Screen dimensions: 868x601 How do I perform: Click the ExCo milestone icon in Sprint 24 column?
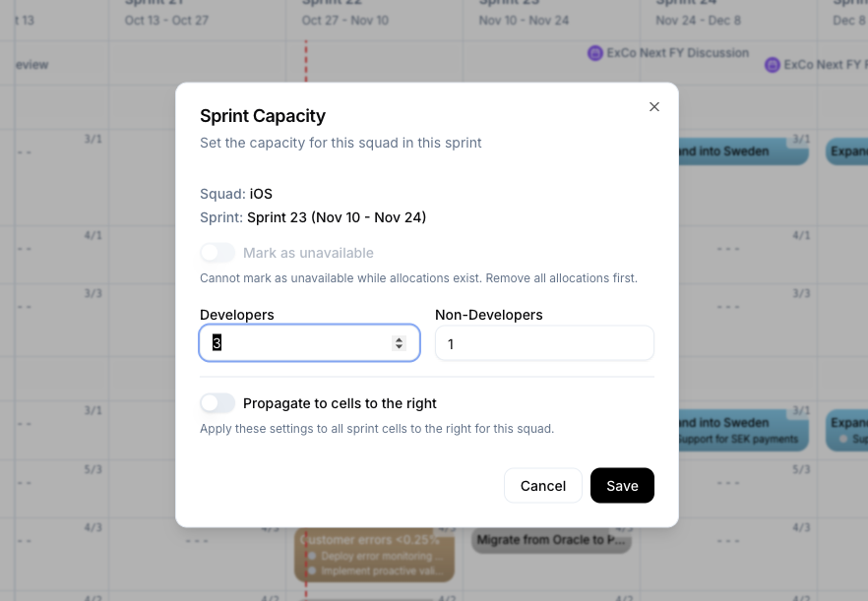(774, 64)
